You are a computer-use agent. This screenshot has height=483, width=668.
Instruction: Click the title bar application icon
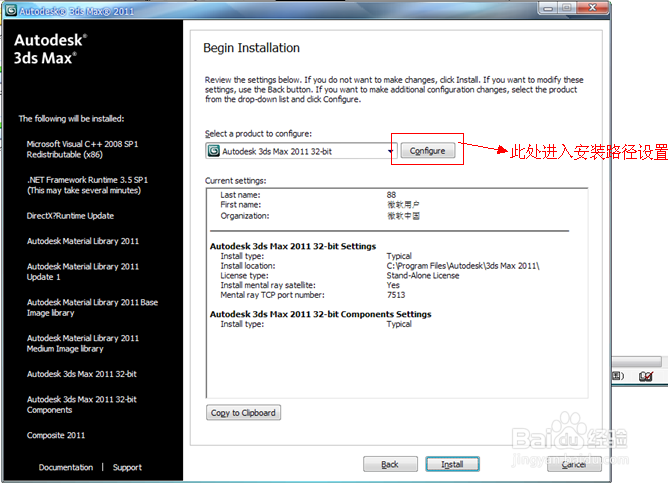point(11,10)
